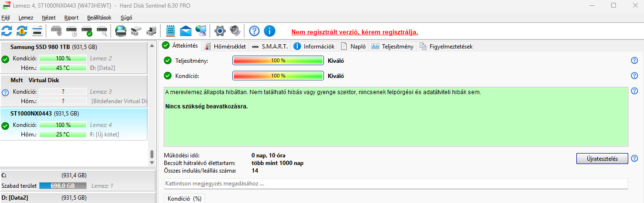
Task: Switch to the S.M.A.R.T. tab
Action: (x=270, y=46)
